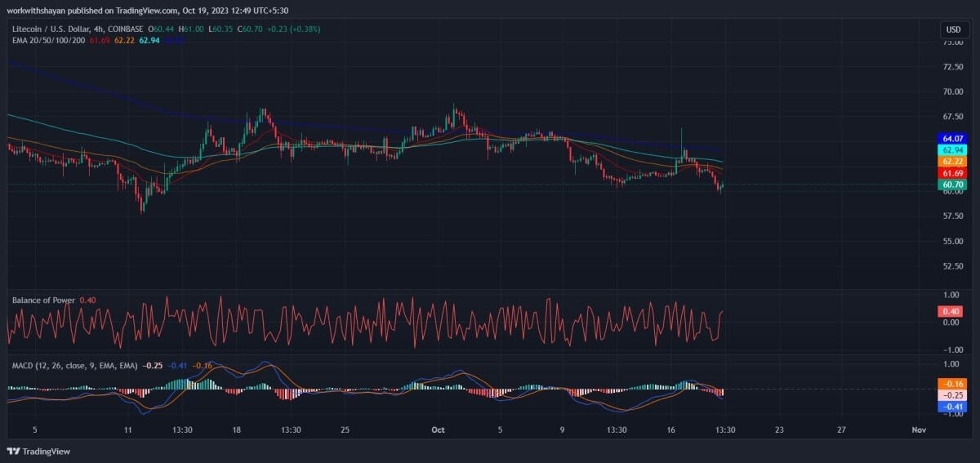Open the USD currency selector
Viewport: 980px width, 463px height.
tap(953, 29)
